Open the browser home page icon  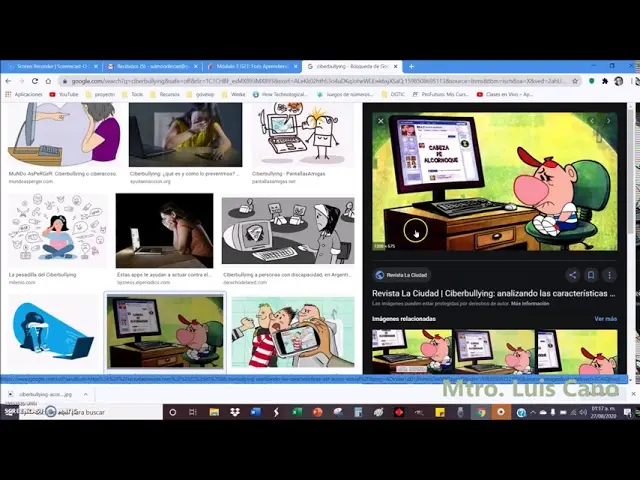(48, 81)
